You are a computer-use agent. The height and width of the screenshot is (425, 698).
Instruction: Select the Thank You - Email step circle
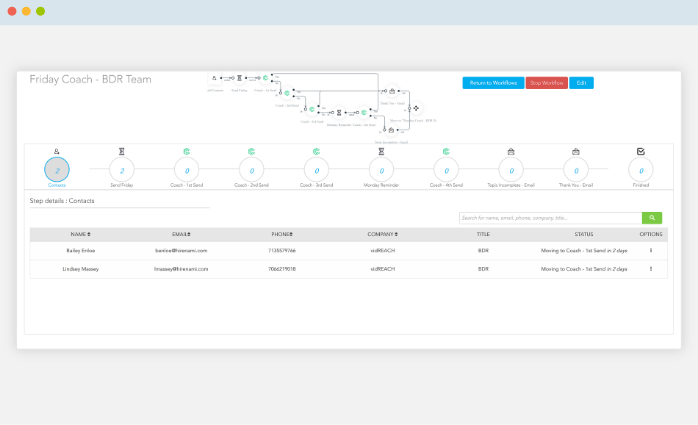click(576, 170)
